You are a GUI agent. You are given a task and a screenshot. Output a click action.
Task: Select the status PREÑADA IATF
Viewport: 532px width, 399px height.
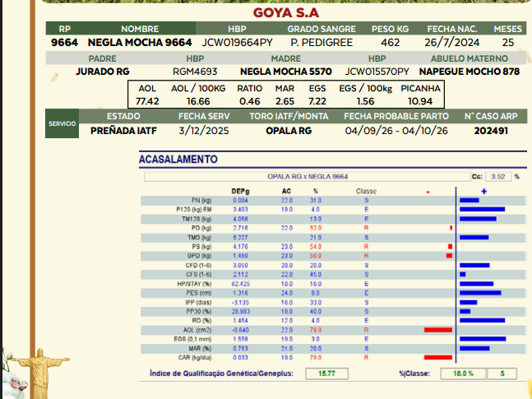(123, 131)
